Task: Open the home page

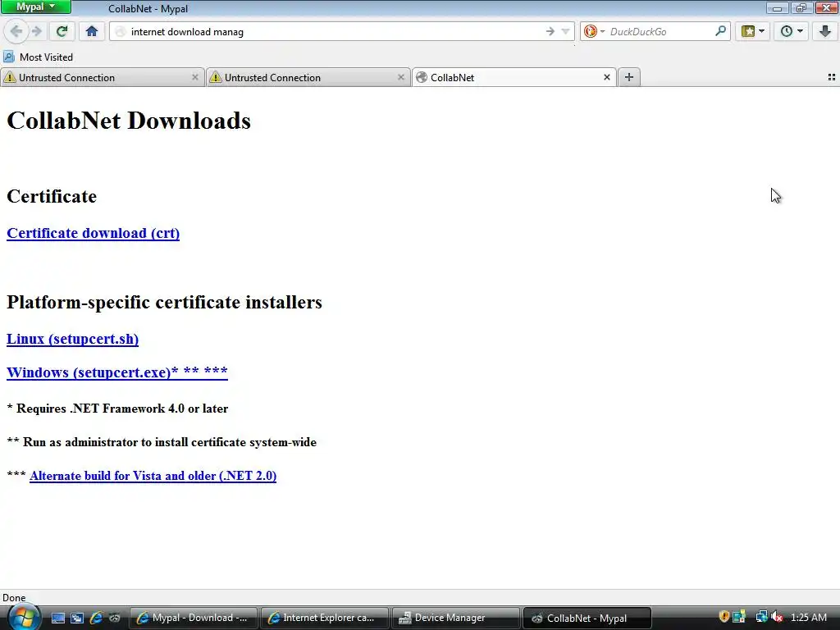Action: click(x=92, y=32)
